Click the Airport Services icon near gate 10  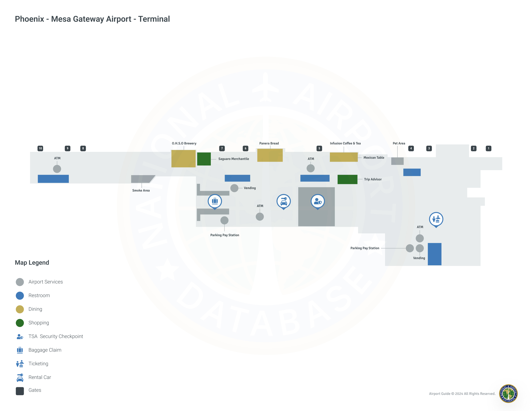pos(57,169)
